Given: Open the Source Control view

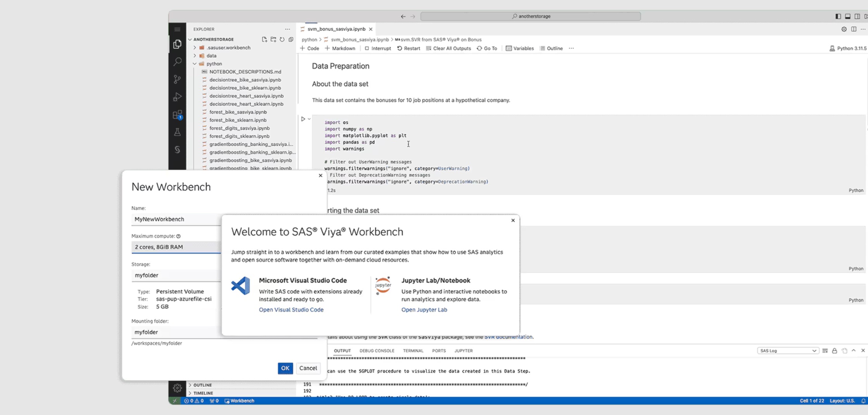Looking at the screenshot, I should pyautogui.click(x=177, y=79).
